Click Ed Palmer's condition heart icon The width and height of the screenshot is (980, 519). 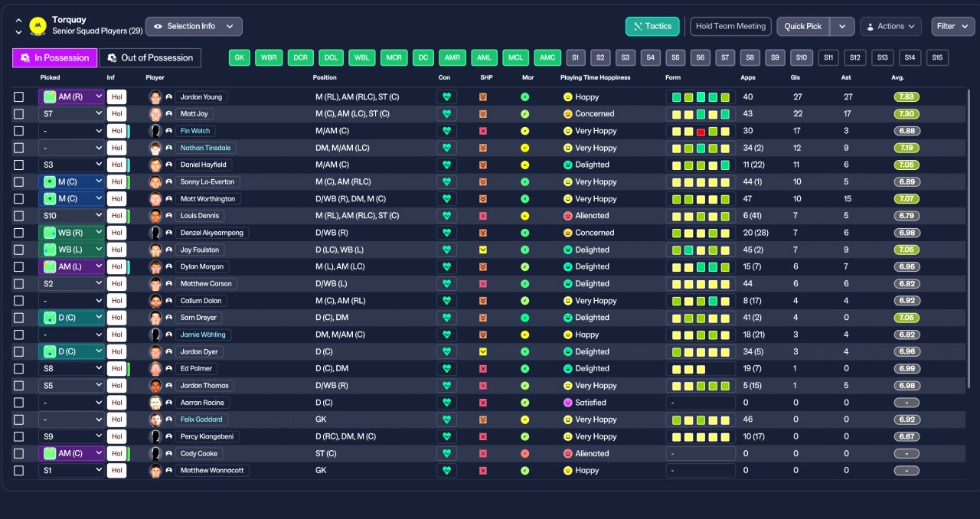click(x=446, y=368)
